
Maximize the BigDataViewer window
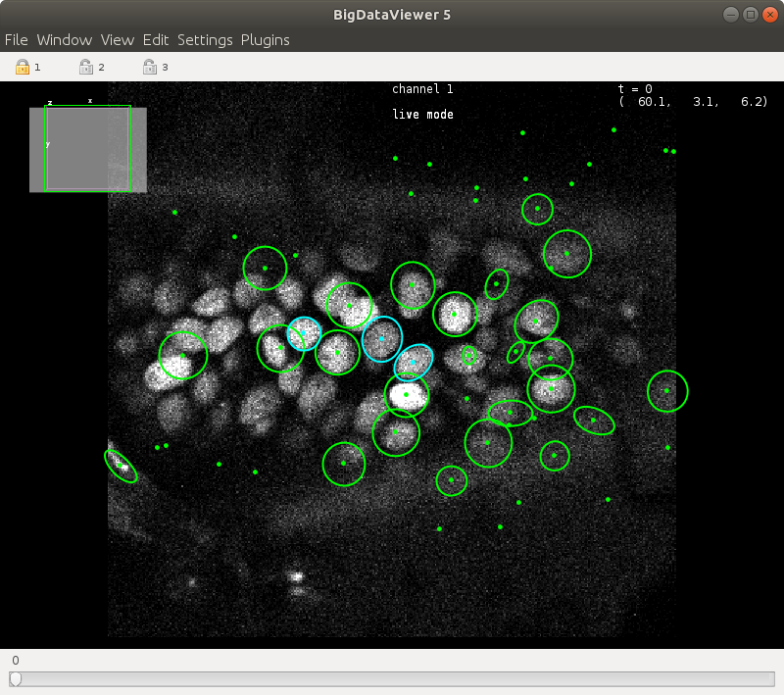click(x=751, y=15)
